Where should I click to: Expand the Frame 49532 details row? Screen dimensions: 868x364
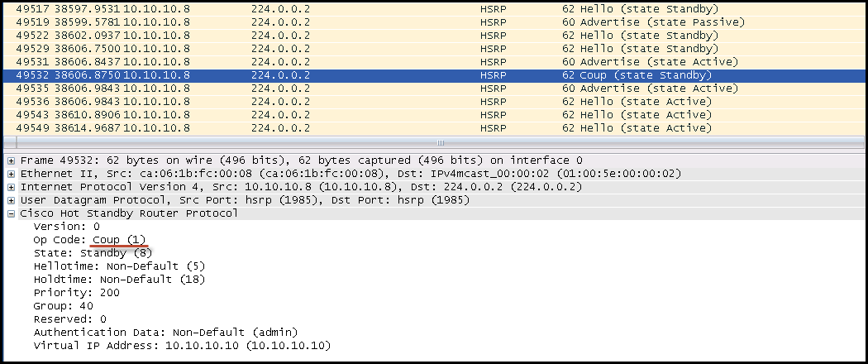click(11, 160)
